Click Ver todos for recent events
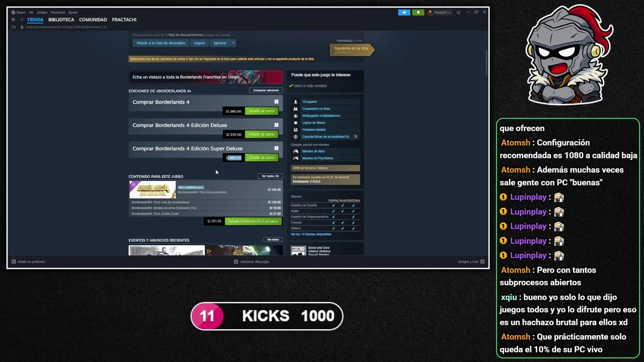 click(273, 240)
